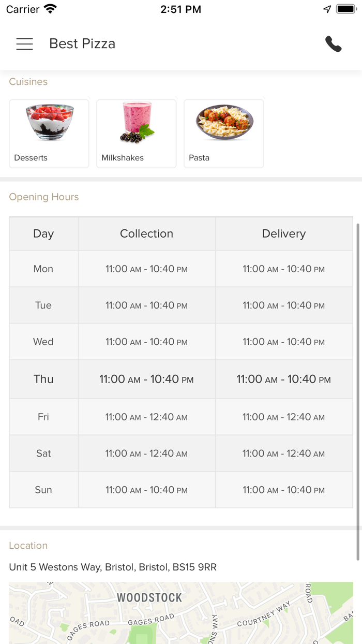Open the Milkshakes cuisine label
362x644 pixels.
click(x=123, y=158)
